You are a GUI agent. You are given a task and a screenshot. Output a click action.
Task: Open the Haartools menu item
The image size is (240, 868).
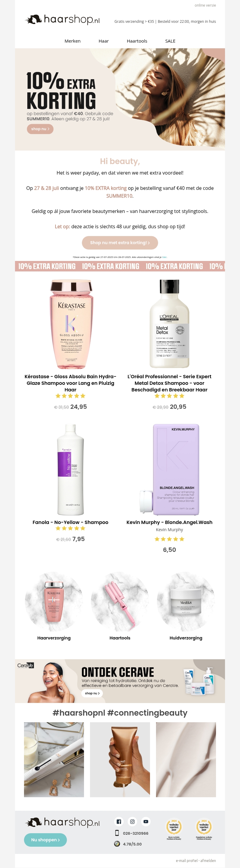(x=137, y=41)
